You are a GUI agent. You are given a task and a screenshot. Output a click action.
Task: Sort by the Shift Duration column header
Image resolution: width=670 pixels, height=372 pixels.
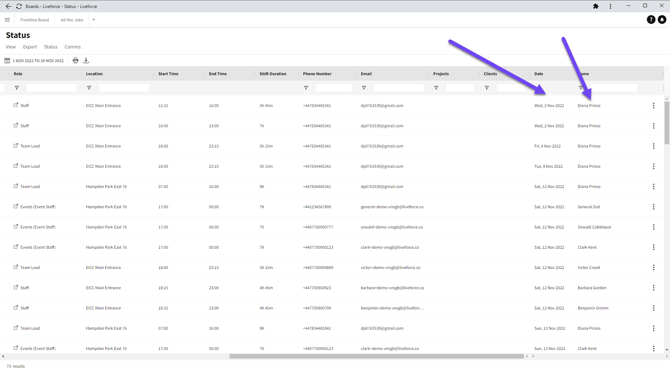click(x=273, y=74)
